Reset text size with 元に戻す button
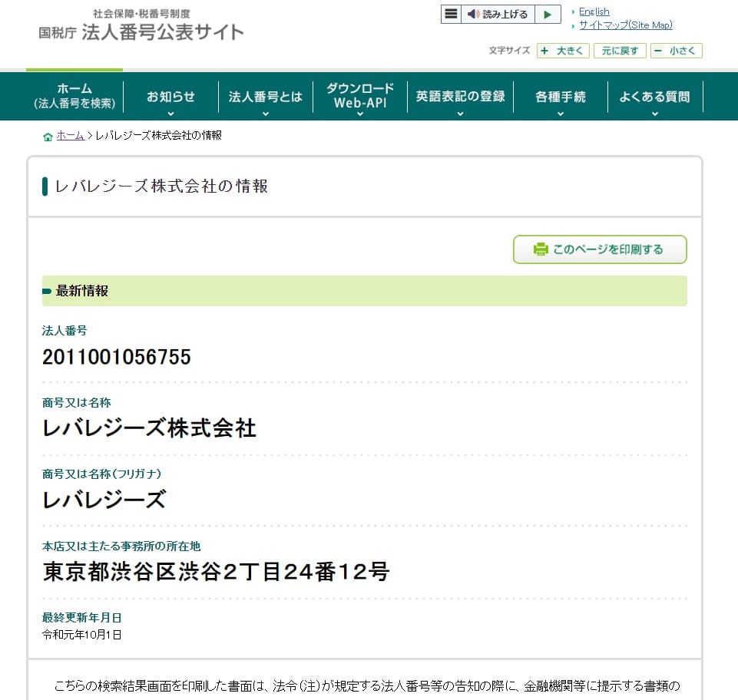Viewport: 738px width, 700px height. (619, 51)
